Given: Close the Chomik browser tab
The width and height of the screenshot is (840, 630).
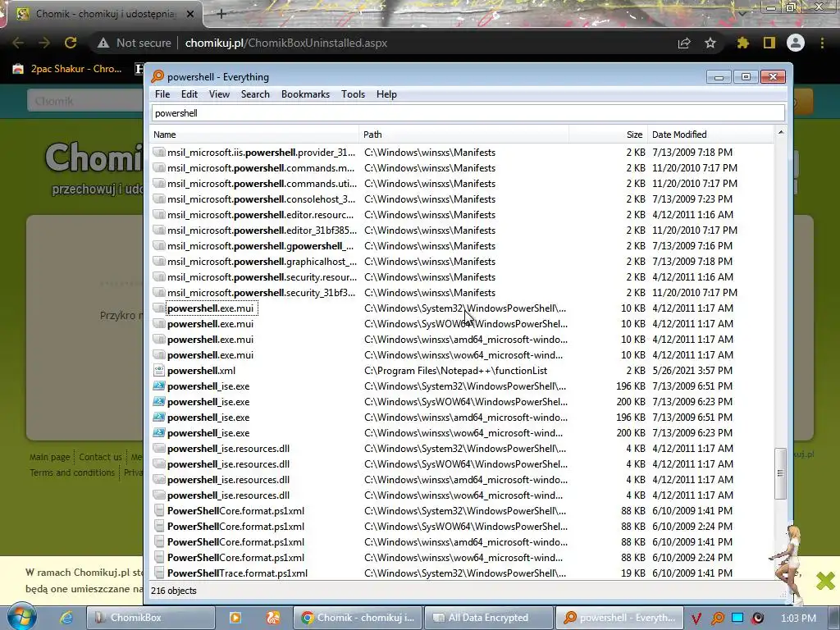Looking at the screenshot, I should coord(190,14).
